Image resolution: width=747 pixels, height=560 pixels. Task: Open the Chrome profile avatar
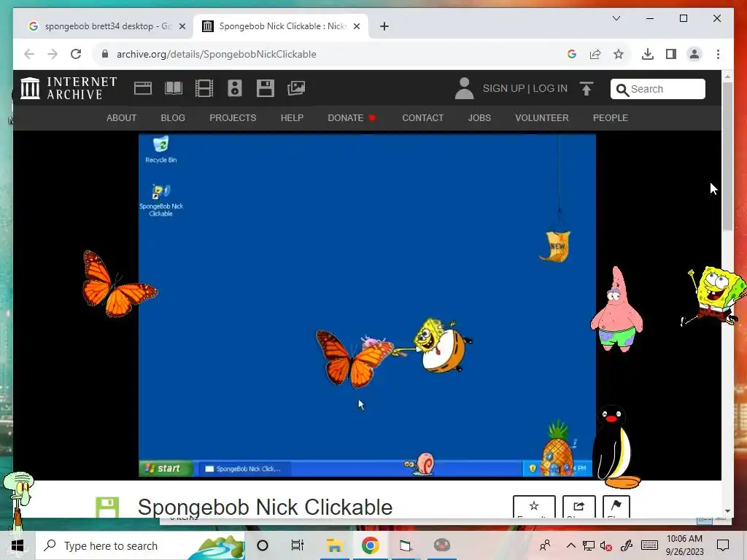(x=694, y=54)
